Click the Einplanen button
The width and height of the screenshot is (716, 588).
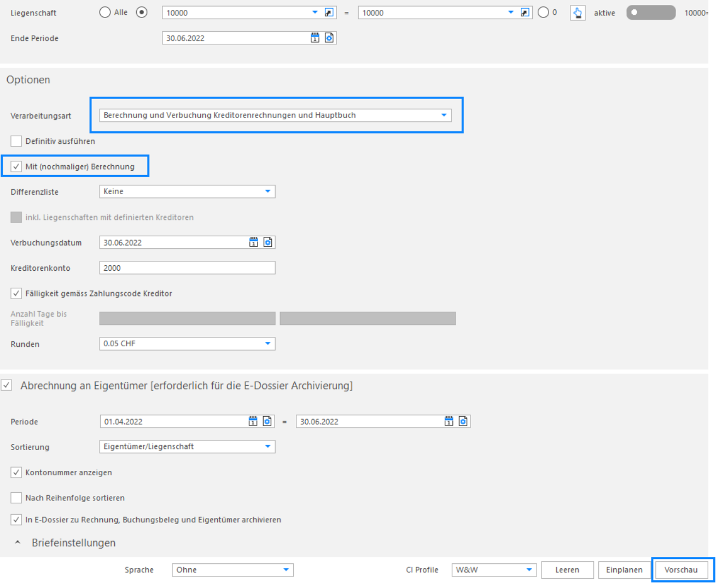point(624,569)
